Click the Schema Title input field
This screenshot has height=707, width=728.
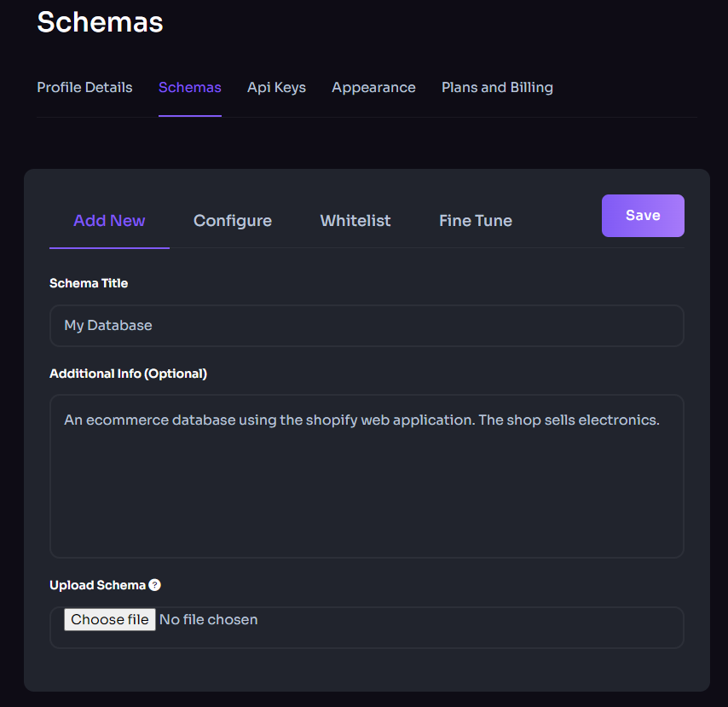(x=367, y=325)
